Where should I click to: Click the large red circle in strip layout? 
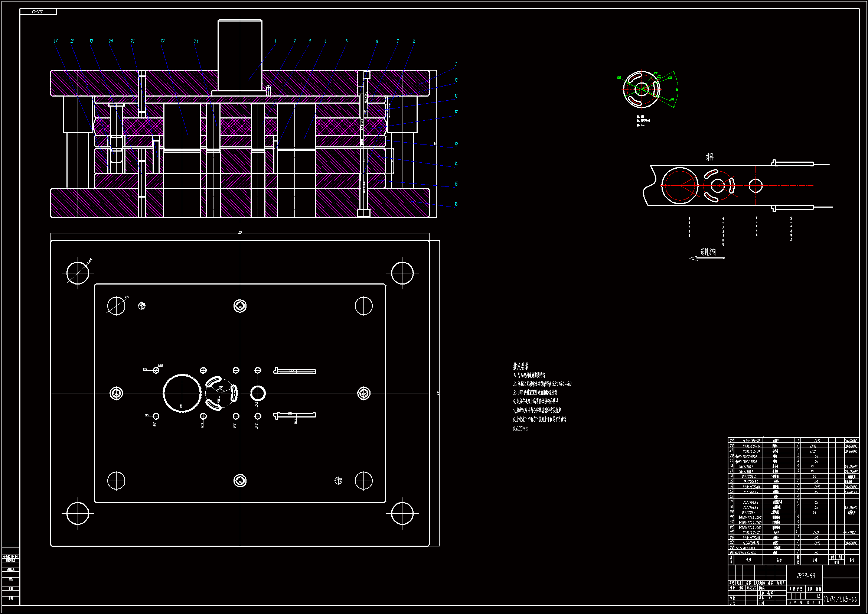(680, 185)
